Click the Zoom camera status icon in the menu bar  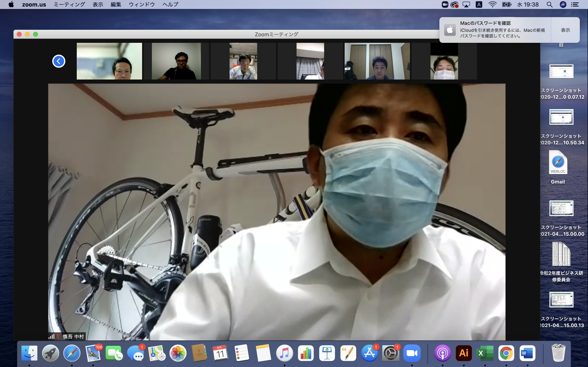pos(445,5)
